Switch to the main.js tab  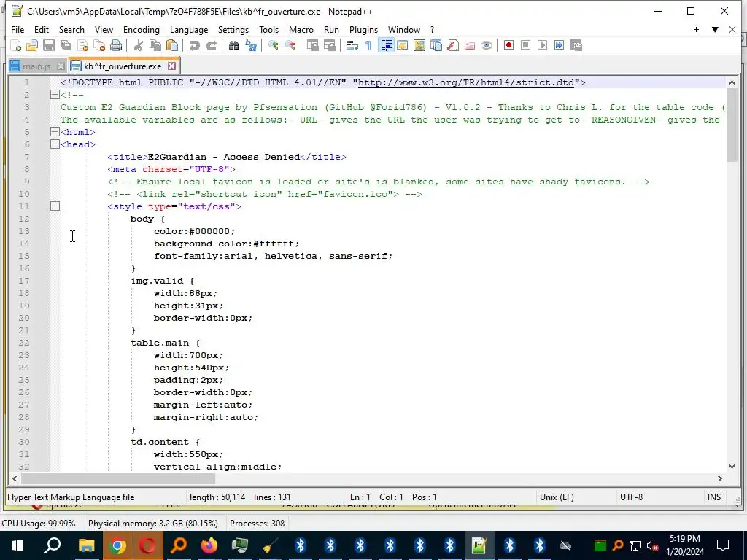(36, 66)
